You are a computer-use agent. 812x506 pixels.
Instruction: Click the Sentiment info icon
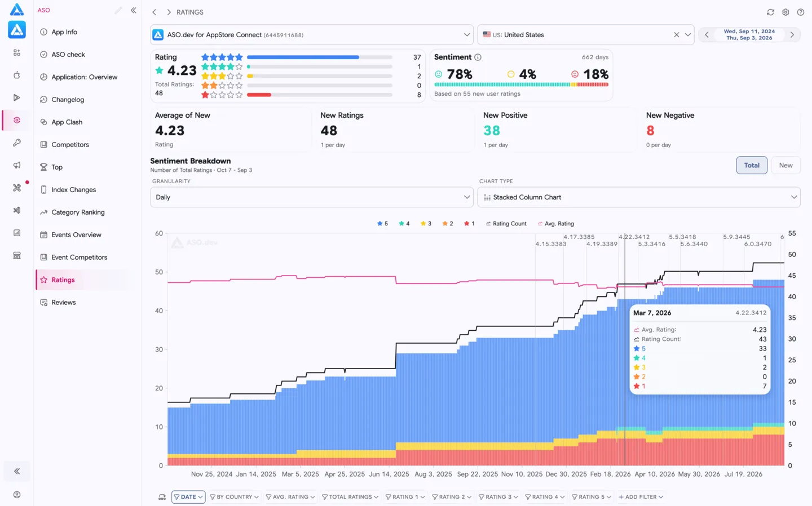[x=478, y=57]
